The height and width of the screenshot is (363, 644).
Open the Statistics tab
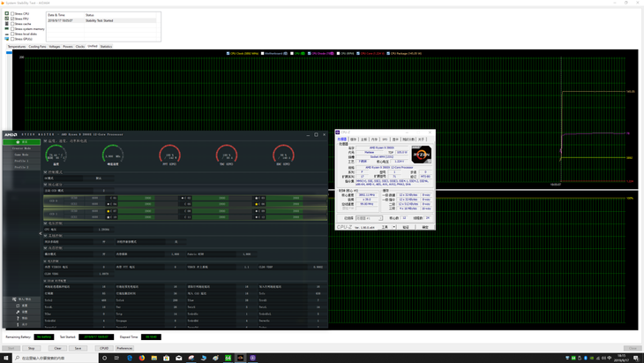pos(106,47)
